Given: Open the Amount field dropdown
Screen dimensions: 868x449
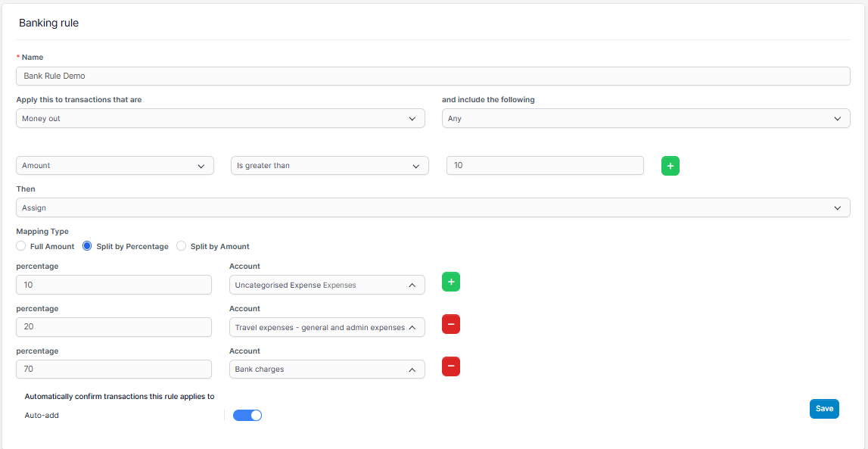Looking at the screenshot, I should [x=114, y=166].
